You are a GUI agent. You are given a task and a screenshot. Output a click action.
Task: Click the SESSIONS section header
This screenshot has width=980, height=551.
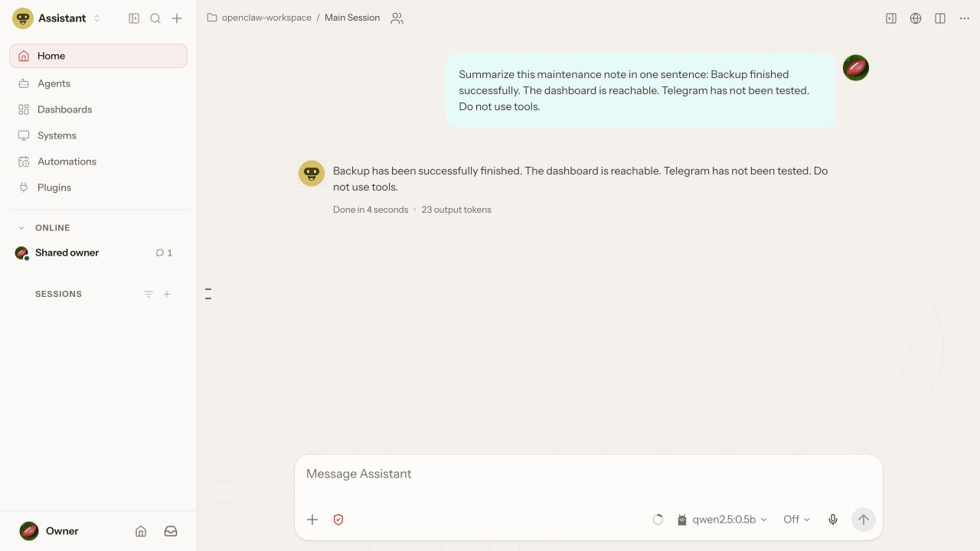58,294
